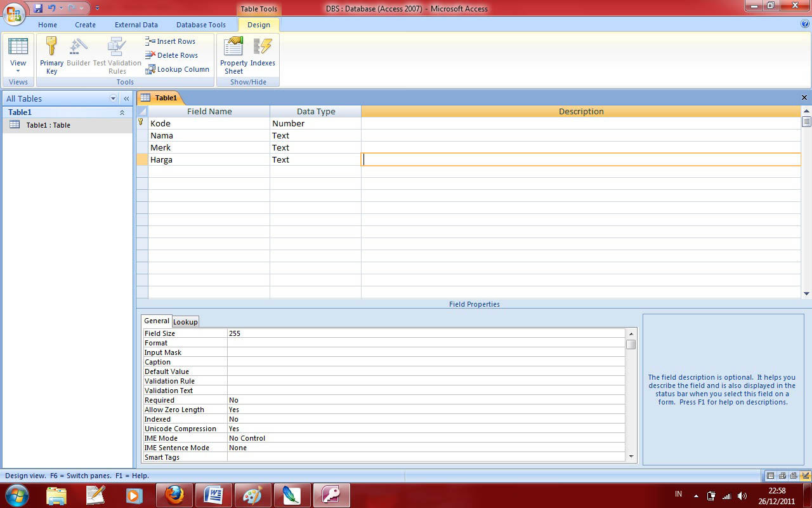This screenshot has height=508, width=812.
Task: Click the Save icon in Quick Access Toolbar
Action: pos(38,8)
